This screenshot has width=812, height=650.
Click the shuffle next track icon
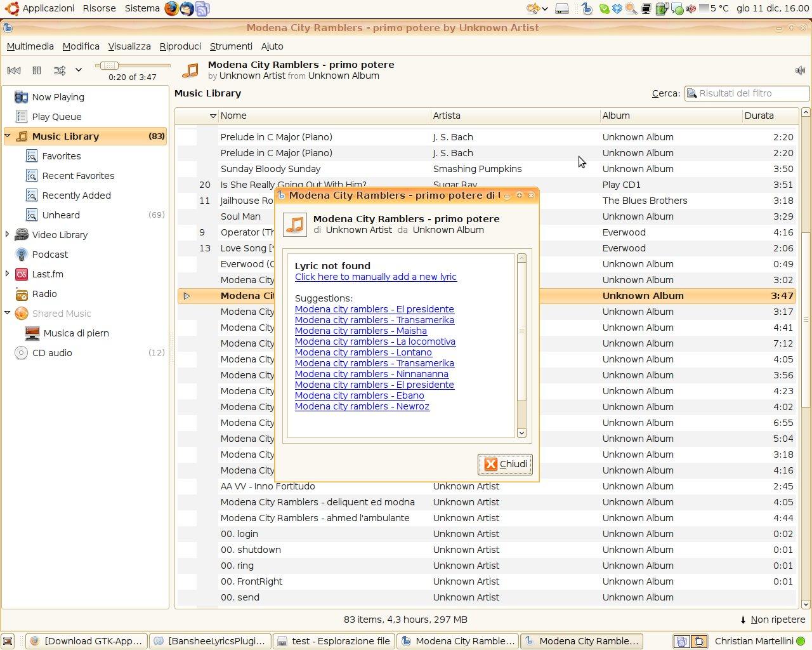(60, 70)
